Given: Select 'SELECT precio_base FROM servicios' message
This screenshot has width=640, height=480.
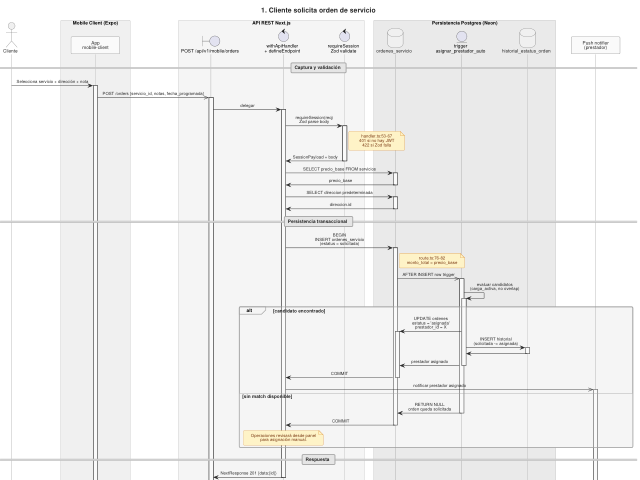Looking at the screenshot, I should [339, 169].
